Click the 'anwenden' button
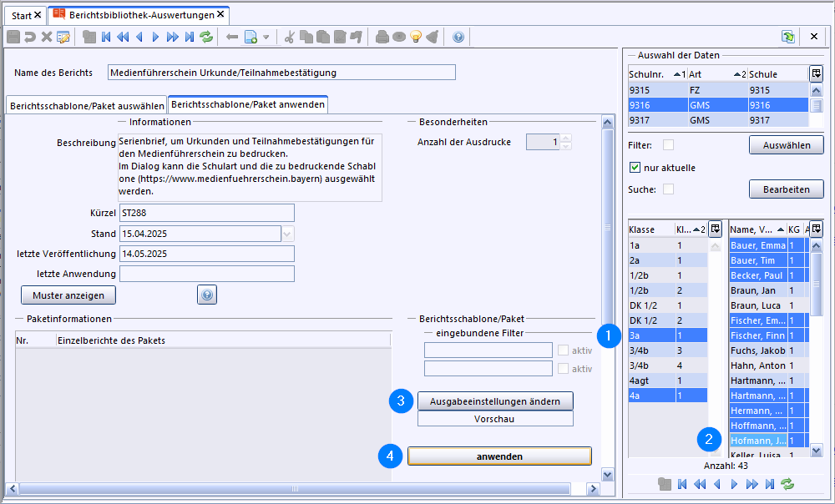Screen dimensions: 835x504 pyautogui.click(x=499, y=456)
